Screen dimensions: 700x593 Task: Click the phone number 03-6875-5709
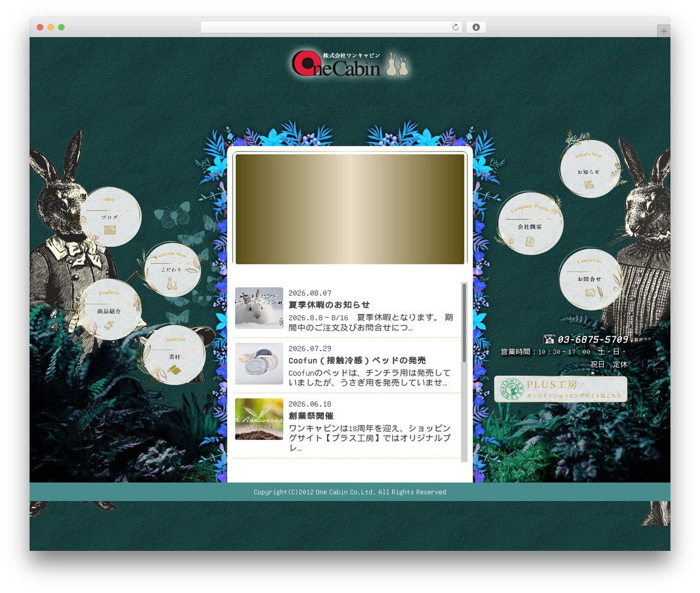pos(593,339)
